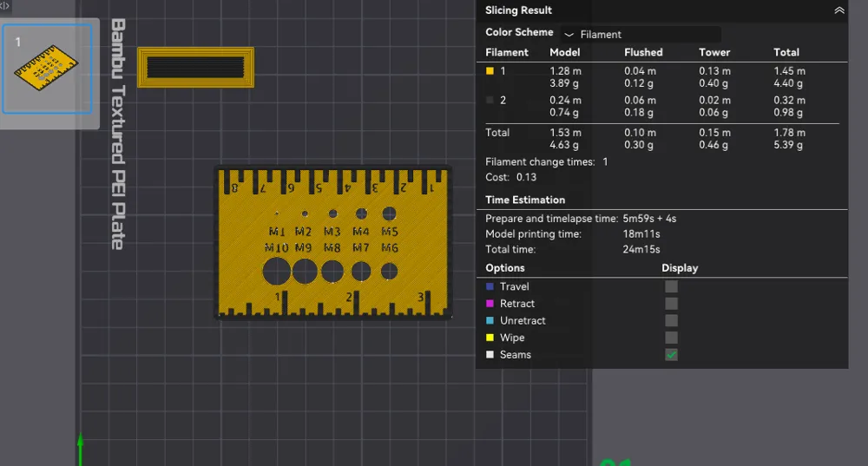Click the '0.13 m' tower value for filament 1
868x466 pixels.
pos(714,71)
